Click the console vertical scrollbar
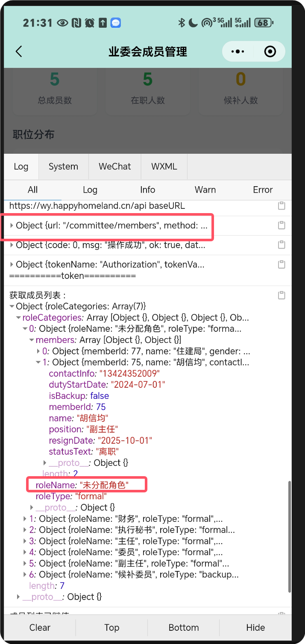305x644 pixels. (x=290, y=536)
